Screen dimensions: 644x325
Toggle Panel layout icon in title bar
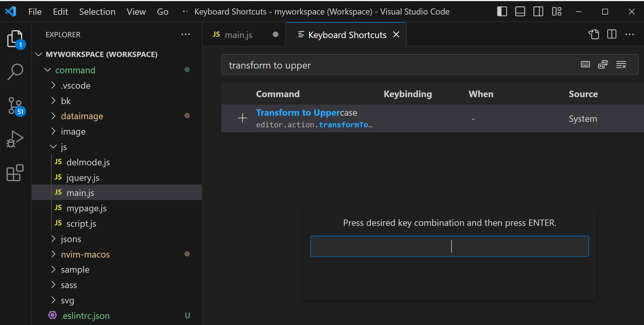tap(520, 12)
